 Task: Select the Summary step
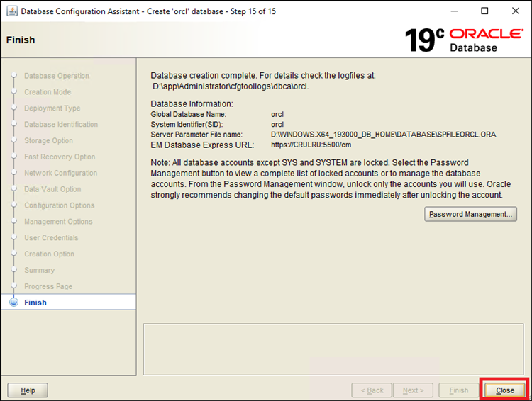click(39, 270)
